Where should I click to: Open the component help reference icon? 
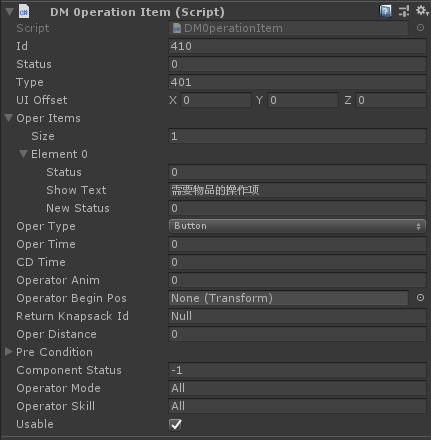[385, 11]
